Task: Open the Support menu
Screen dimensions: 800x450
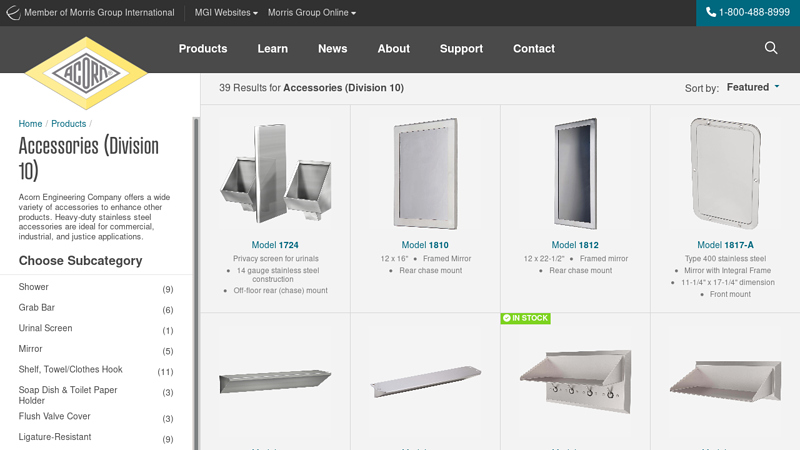Action: (x=461, y=48)
